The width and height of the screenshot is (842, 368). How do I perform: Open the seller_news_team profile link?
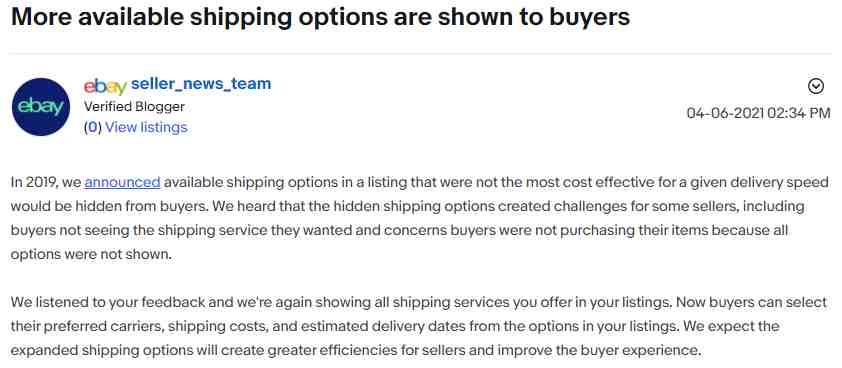coord(201,84)
